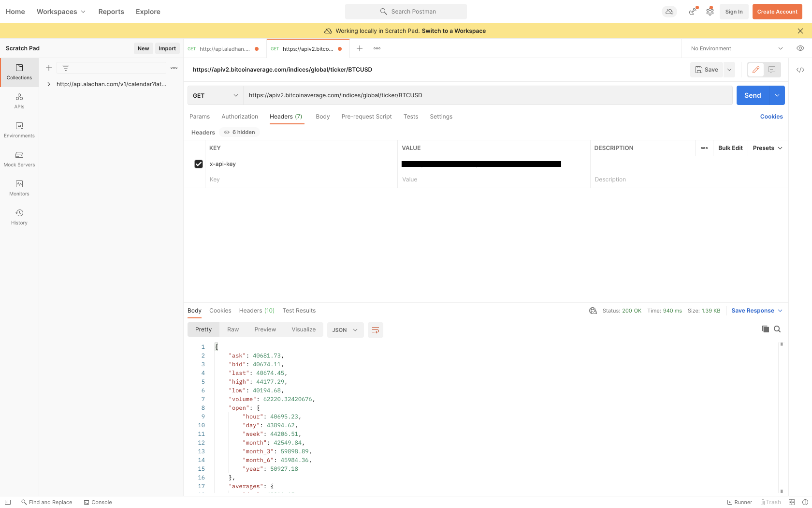
Task: Copy the response body with copy icon
Action: 766,329
